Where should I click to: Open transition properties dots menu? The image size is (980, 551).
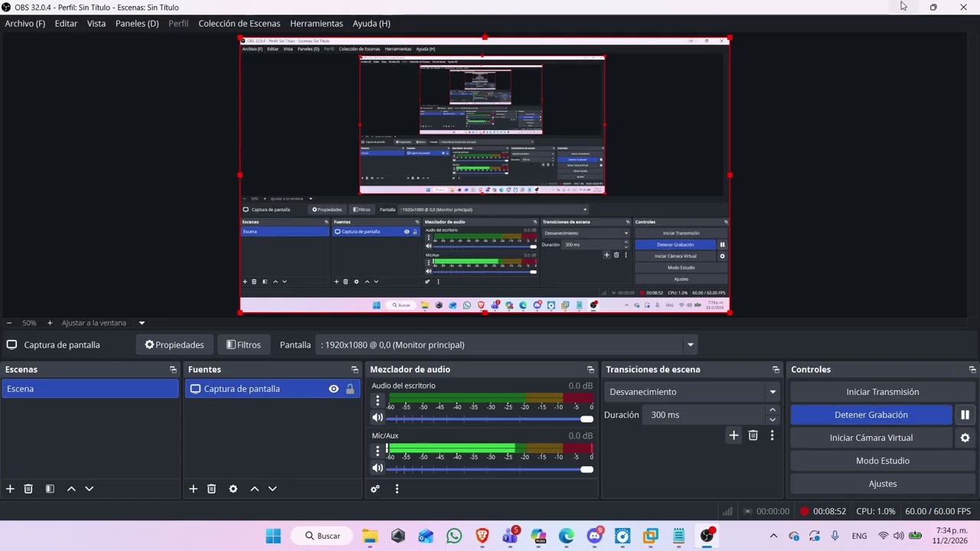[x=772, y=435]
